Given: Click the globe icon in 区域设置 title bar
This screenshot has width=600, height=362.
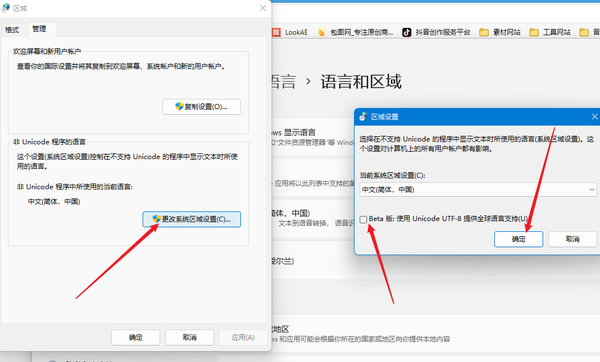Looking at the screenshot, I should tap(363, 117).
